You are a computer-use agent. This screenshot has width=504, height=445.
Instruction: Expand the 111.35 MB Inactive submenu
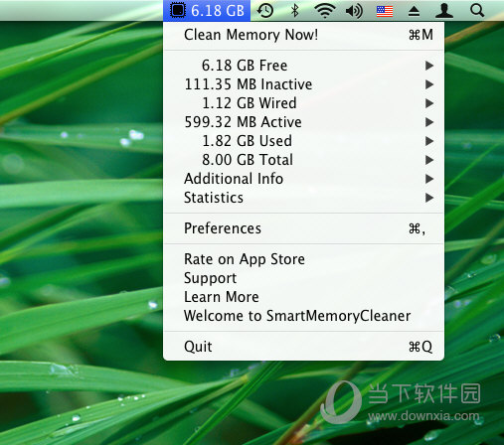pos(303,84)
